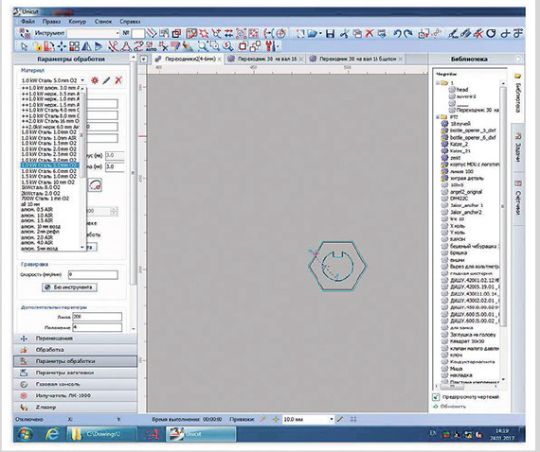Click the Скорость engraving speed input field

(x=93, y=275)
